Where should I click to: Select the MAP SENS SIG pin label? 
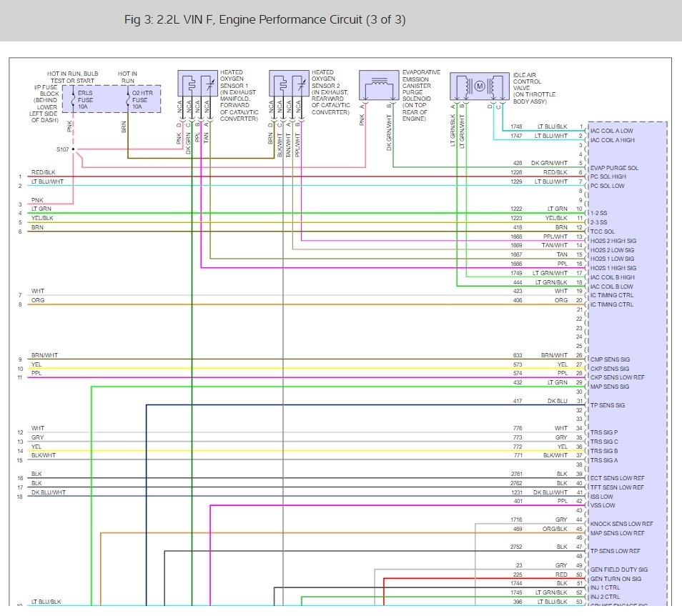pos(610,387)
